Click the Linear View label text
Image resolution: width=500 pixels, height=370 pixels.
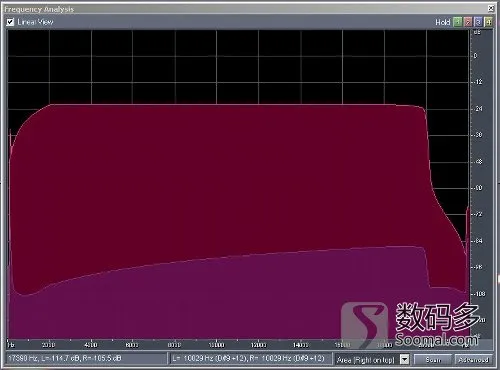pyautogui.click(x=35, y=22)
